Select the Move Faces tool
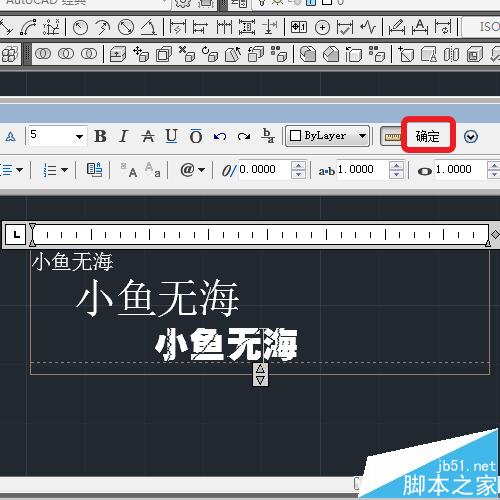This screenshot has height=500, width=500. coord(141,54)
